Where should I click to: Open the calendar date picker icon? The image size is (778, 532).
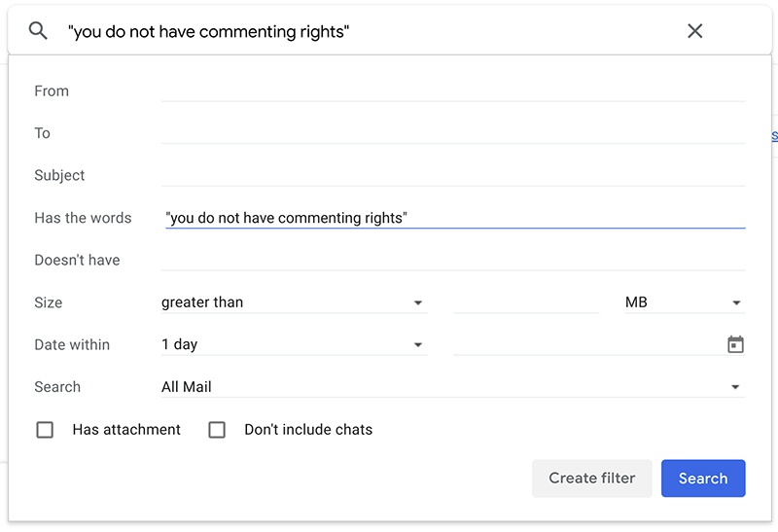735,344
